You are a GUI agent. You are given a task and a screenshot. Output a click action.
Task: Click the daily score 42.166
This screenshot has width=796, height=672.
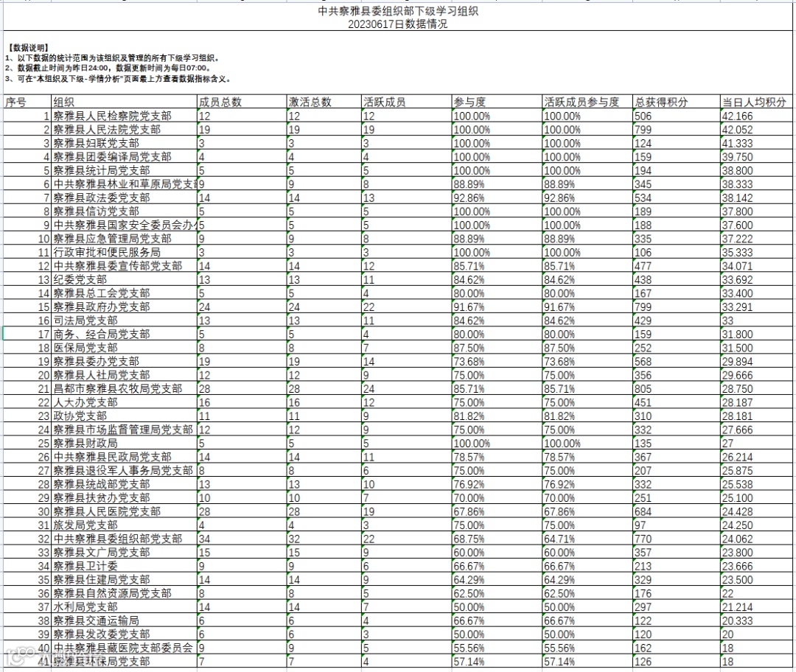point(756,116)
